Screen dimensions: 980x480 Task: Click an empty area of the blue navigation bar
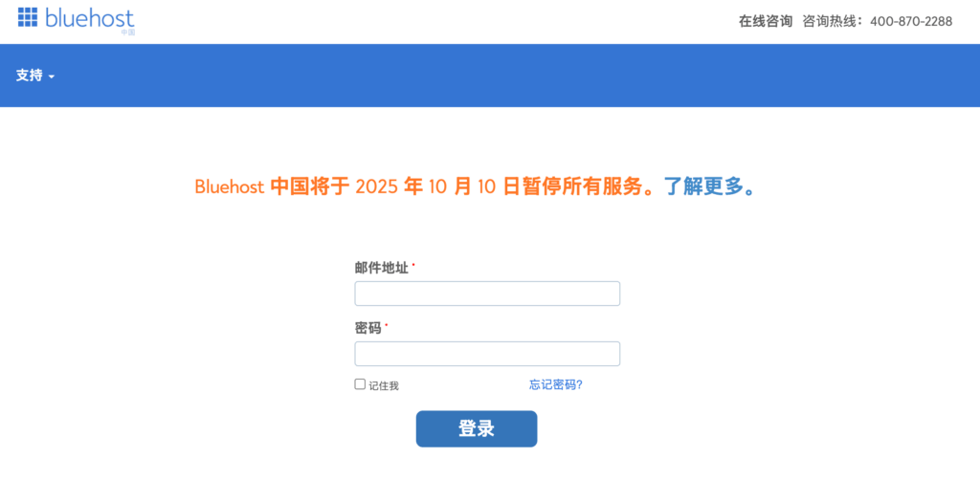(479, 76)
